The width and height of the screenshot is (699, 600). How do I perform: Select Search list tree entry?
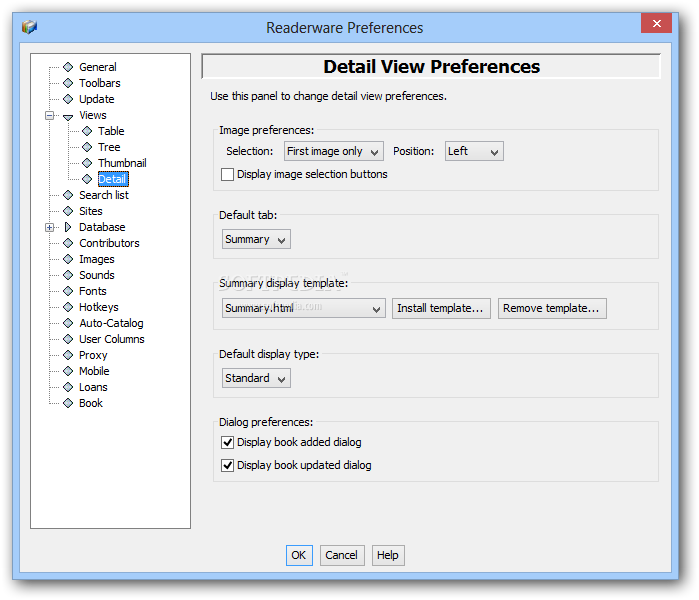(x=104, y=195)
